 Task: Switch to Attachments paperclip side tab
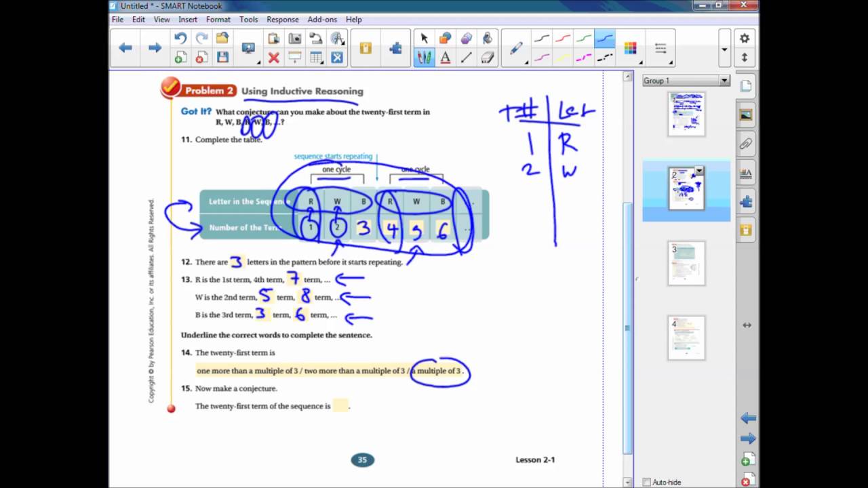coord(746,144)
